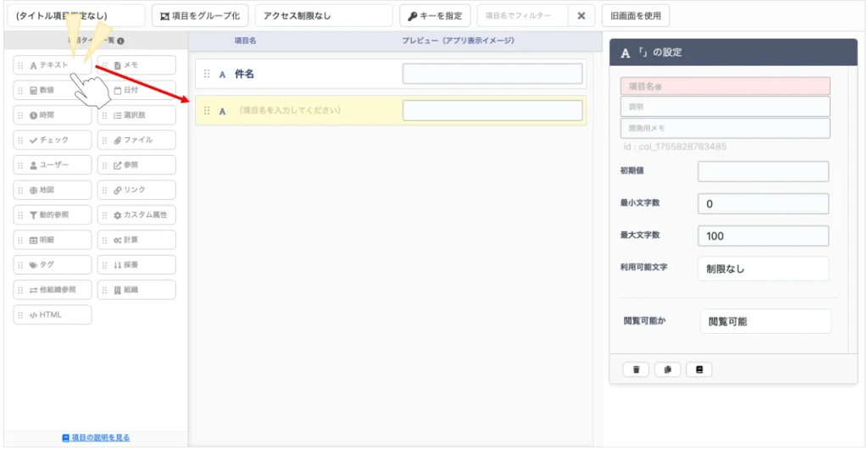Image resolution: width=868 pixels, height=450 pixels.
Task: Click the trash delete icon button
Action: click(x=636, y=369)
